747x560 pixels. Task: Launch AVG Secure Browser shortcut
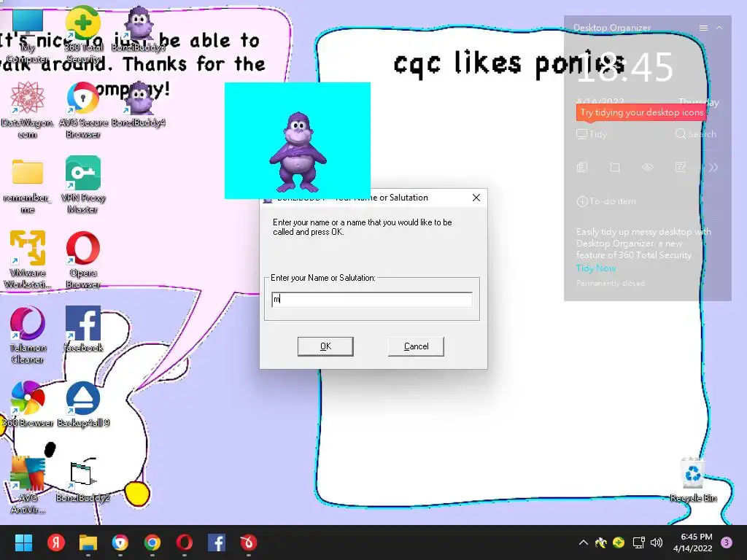pyautogui.click(x=83, y=109)
